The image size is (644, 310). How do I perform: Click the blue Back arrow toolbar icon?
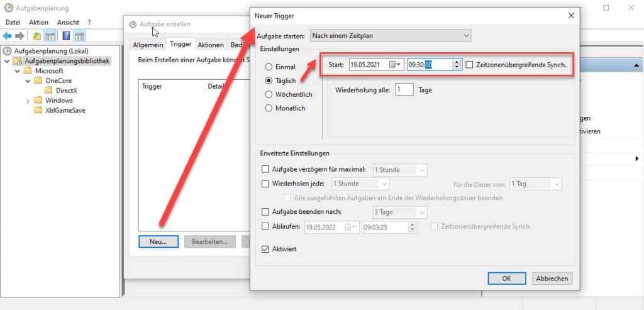point(8,36)
